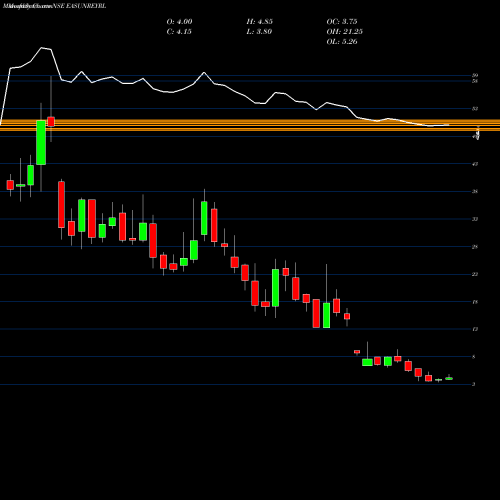Screen dimensions: 500x500
Task: Click the low price 'L: 3.80'
Action: 259,32
